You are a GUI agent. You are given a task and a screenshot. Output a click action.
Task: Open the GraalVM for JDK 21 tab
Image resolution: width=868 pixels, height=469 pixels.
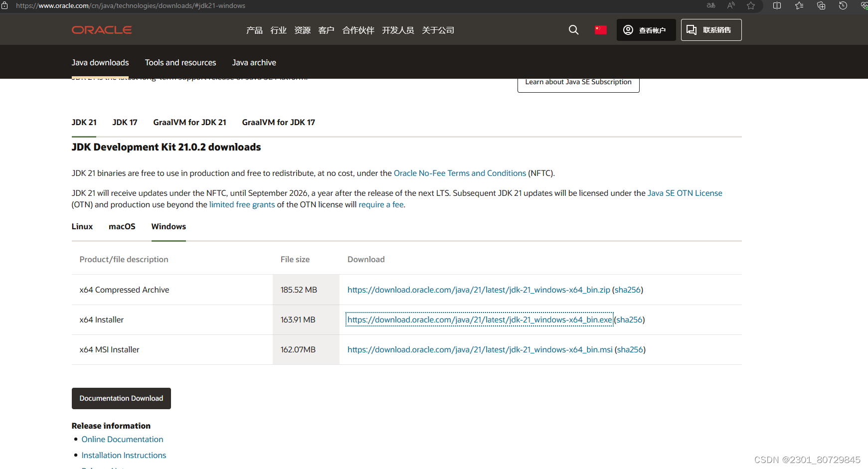coord(189,122)
